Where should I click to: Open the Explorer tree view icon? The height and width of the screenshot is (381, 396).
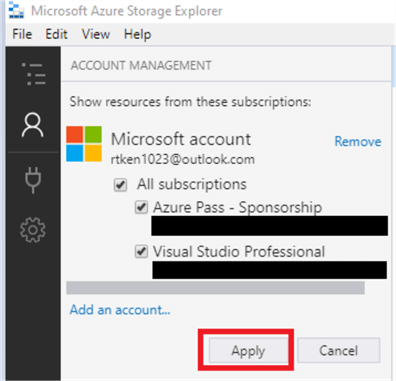(x=33, y=74)
